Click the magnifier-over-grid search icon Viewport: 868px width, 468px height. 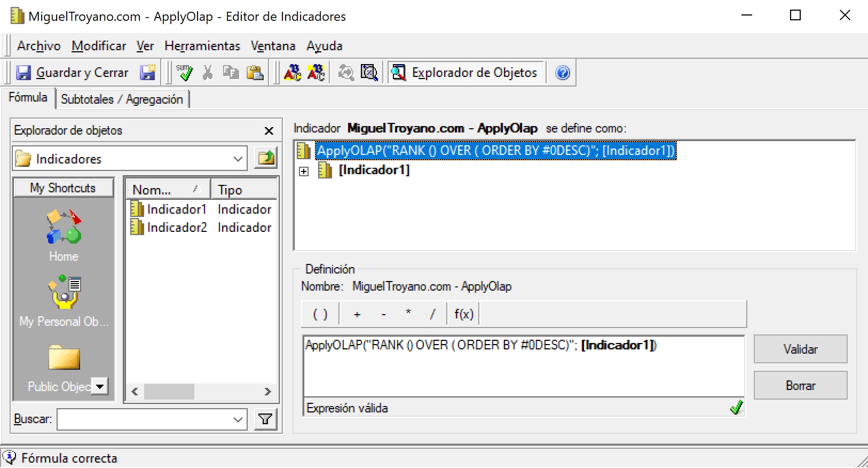369,73
